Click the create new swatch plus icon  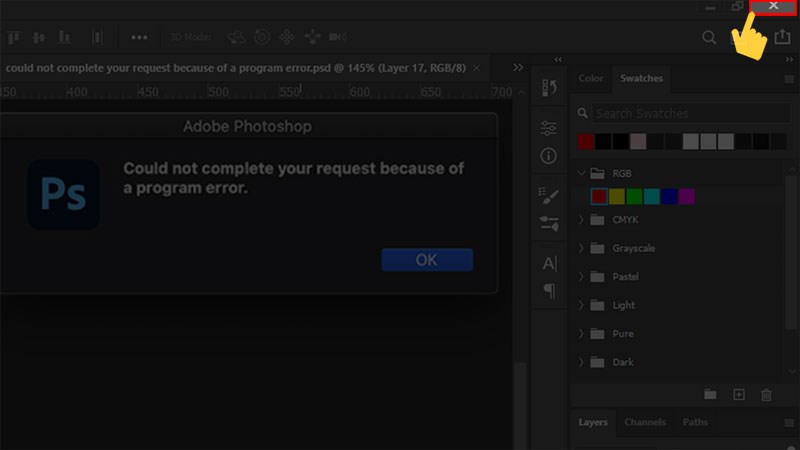pyautogui.click(x=739, y=394)
